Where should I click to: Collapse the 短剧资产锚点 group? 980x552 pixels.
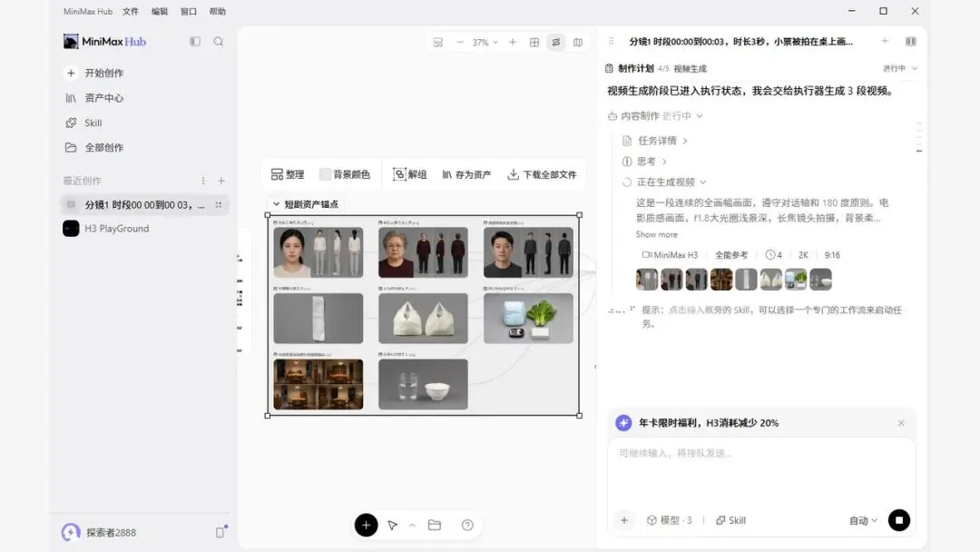pos(276,203)
